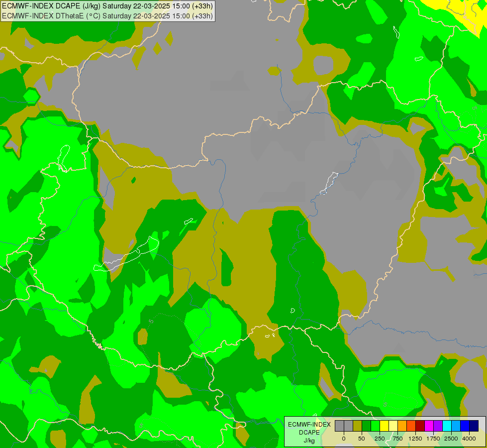Click the legend value 4000

pyautogui.click(x=469, y=439)
